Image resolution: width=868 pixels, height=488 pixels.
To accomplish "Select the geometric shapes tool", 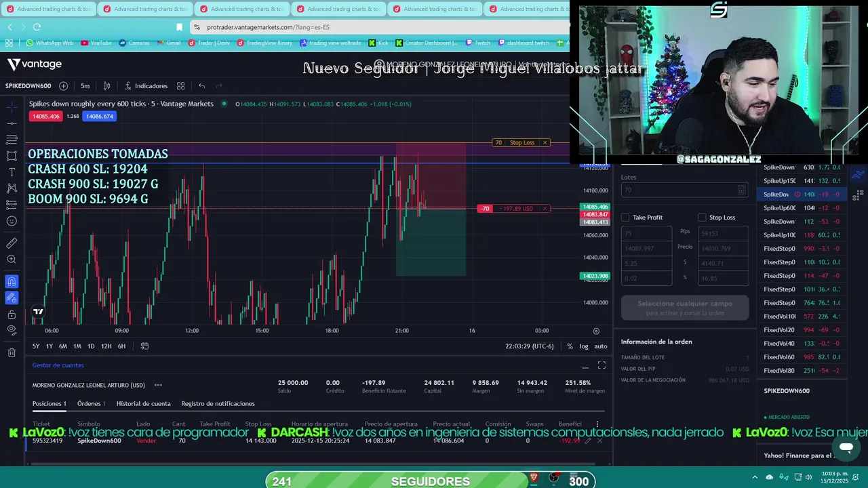I will click(x=12, y=156).
